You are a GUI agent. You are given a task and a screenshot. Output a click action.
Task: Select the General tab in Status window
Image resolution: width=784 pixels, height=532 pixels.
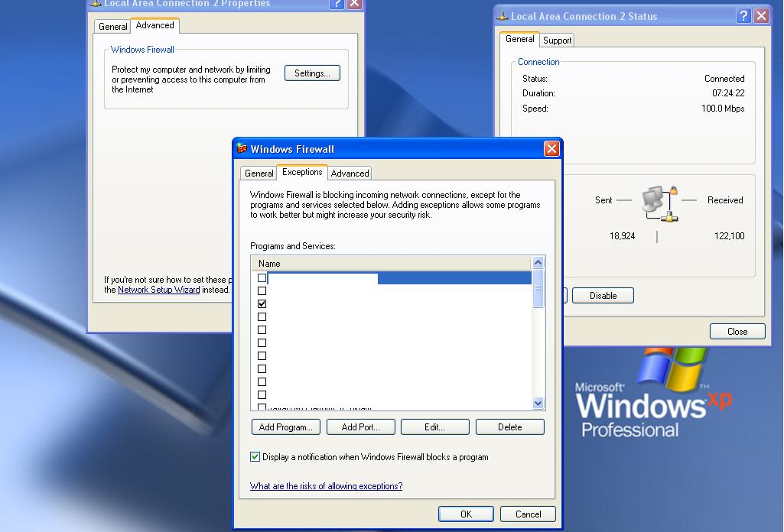(x=519, y=39)
